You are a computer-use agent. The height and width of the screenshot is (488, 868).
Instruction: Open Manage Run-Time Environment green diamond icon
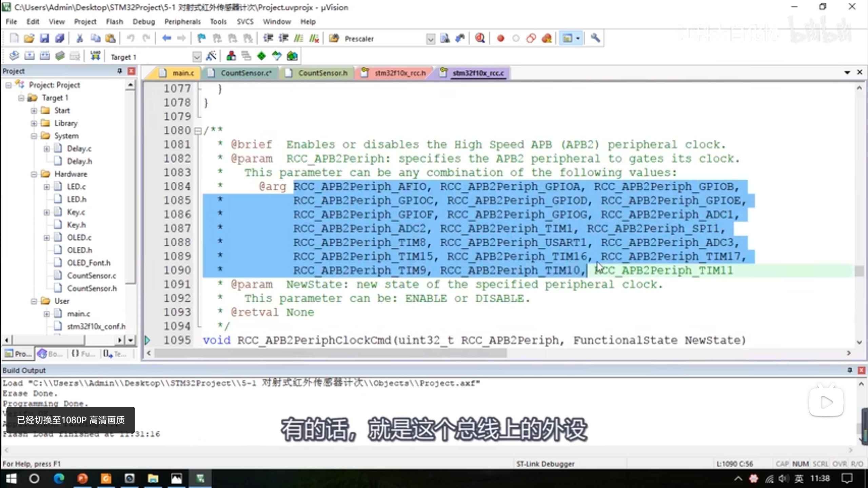coord(261,56)
